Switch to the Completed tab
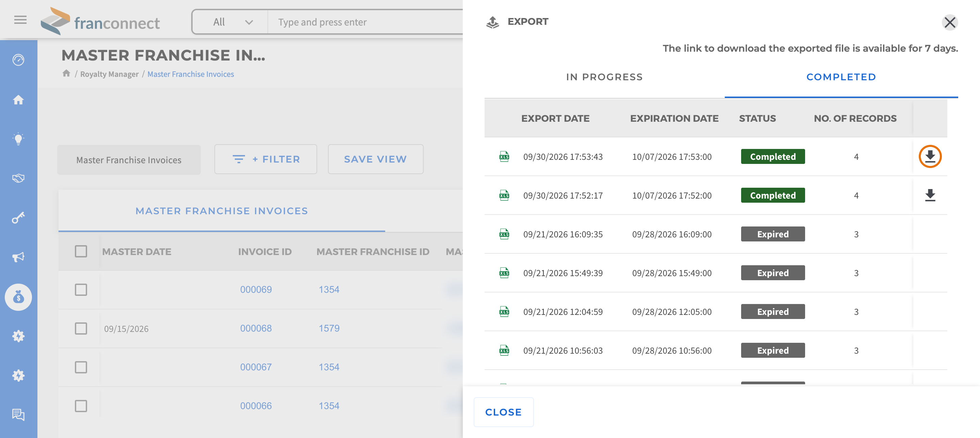This screenshot has width=980, height=438. [841, 77]
